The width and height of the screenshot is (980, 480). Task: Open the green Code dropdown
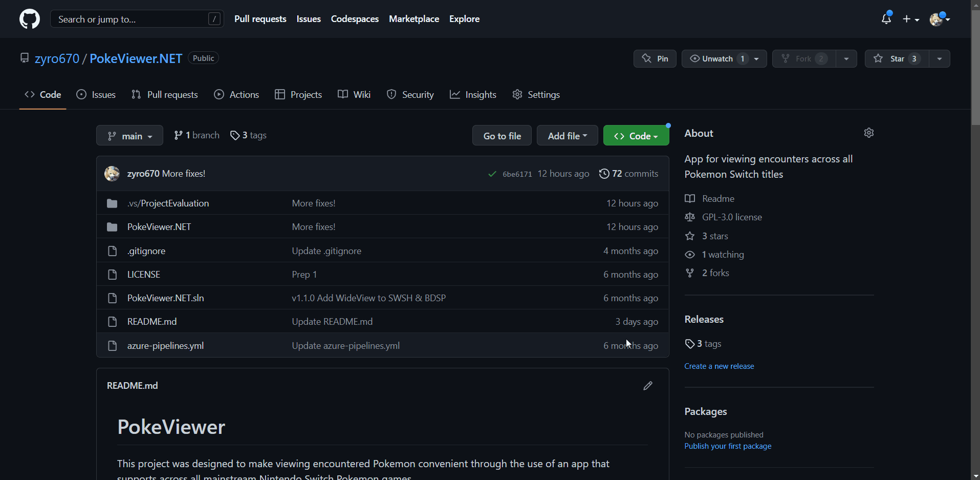click(x=636, y=136)
